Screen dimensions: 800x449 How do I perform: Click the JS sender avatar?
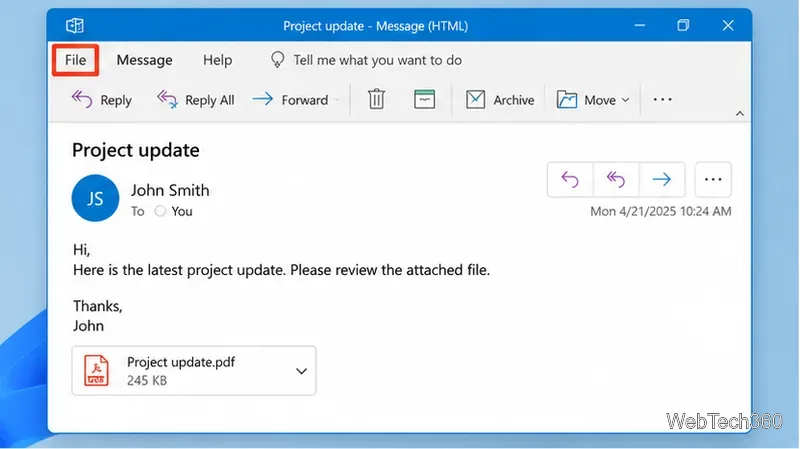point(95,198)
